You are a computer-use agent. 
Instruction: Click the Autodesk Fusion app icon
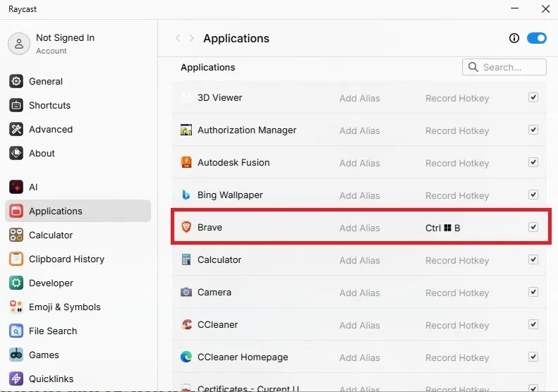coord(186,163)
